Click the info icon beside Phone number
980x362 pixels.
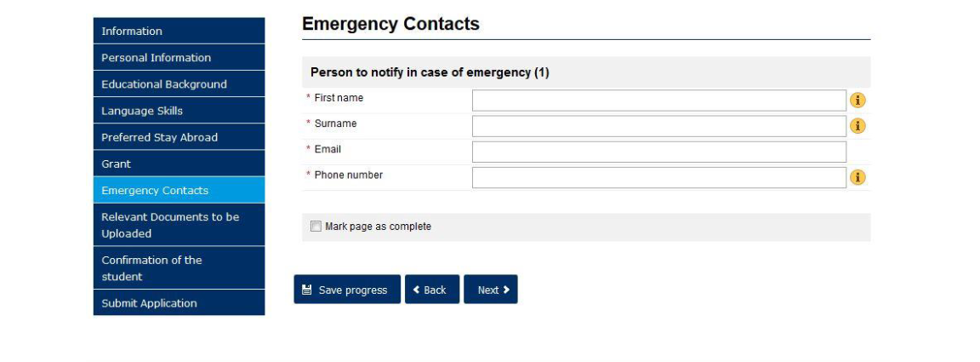(x=858, y=177)
